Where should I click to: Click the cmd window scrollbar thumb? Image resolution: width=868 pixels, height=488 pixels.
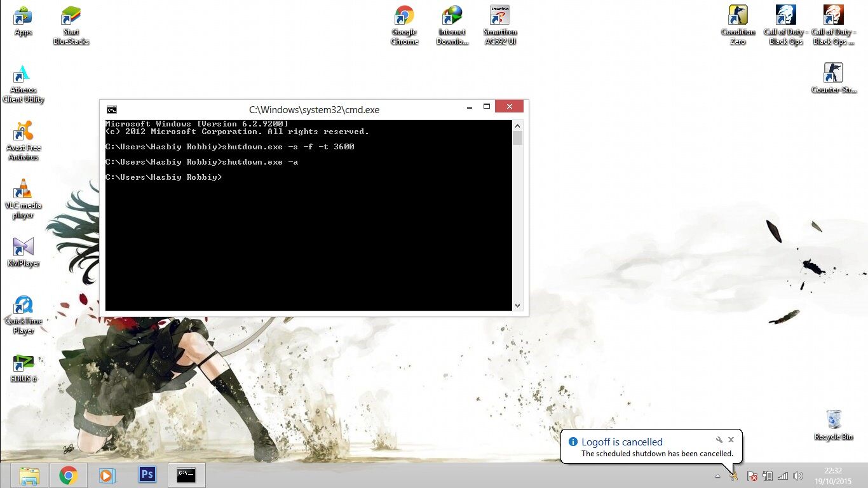[517, 138]
